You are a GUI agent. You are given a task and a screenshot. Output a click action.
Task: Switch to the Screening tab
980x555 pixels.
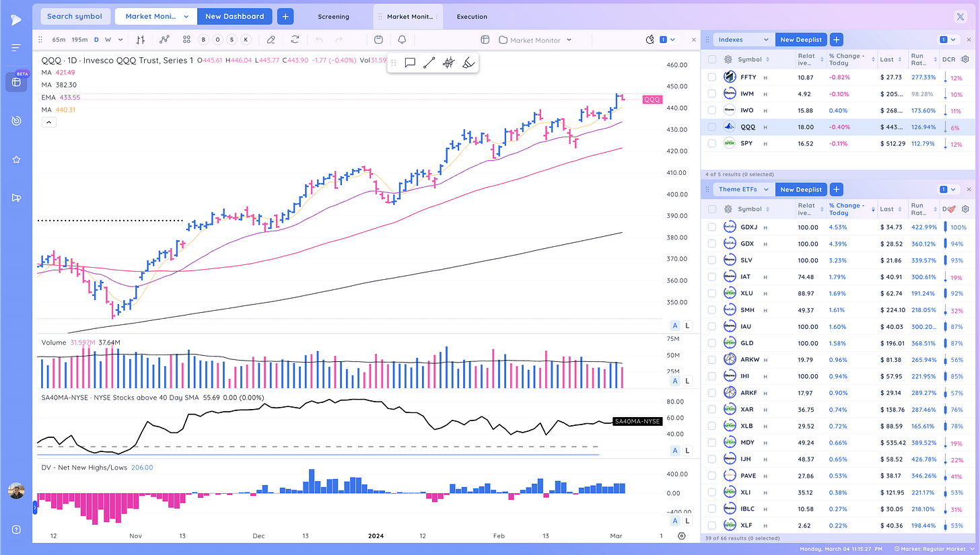pos(333,16)
